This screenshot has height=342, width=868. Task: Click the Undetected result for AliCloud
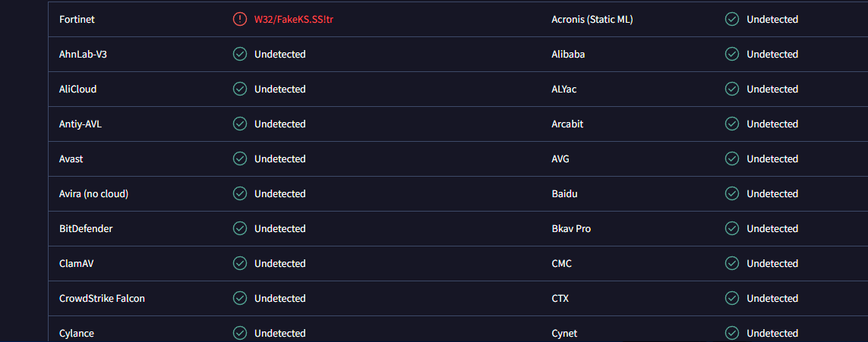click(x=280, y=89)
